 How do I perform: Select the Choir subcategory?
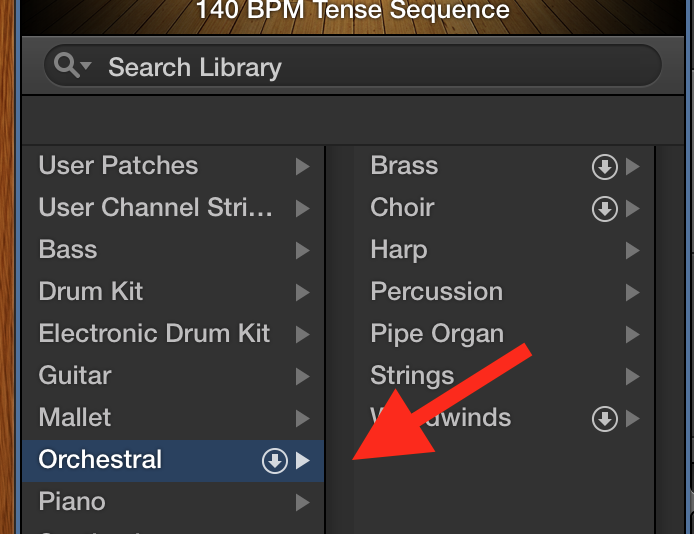tap(402, 207)
